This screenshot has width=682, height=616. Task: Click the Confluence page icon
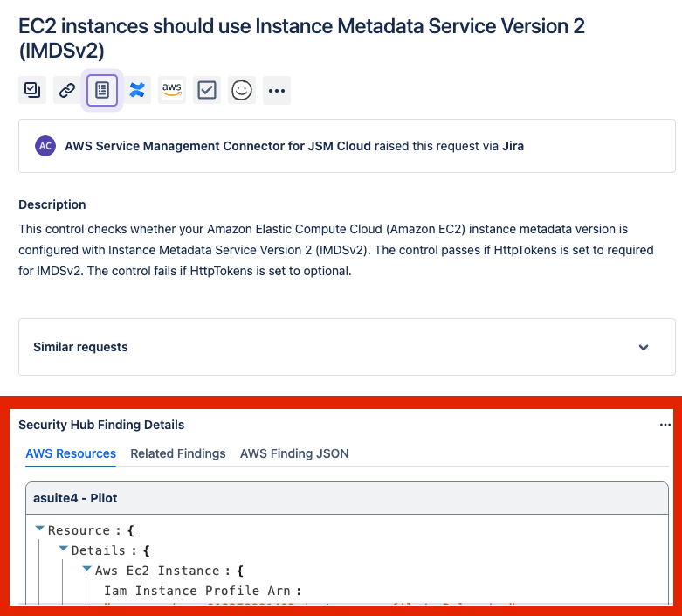[137, 90]
